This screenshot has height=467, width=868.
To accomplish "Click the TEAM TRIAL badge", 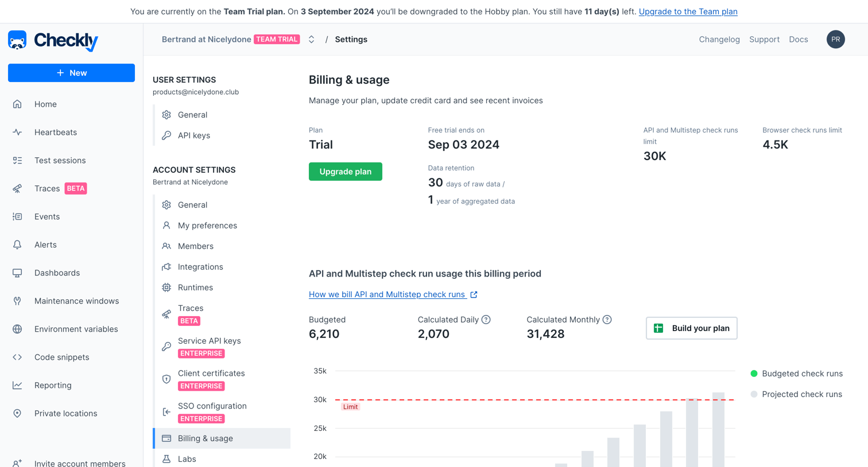I will [277, 40].
